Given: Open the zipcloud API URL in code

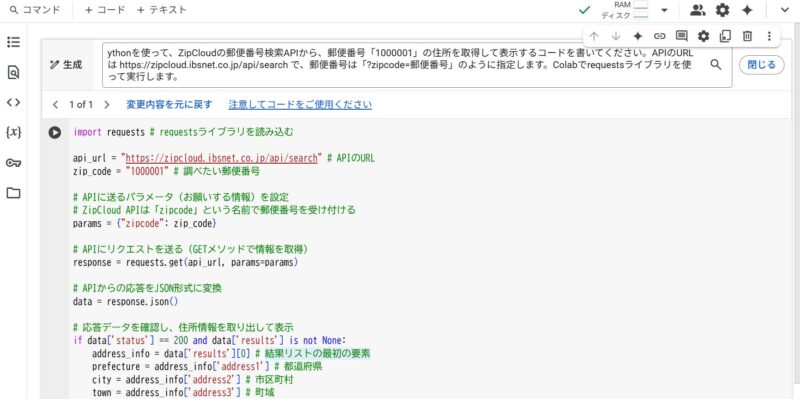Looking at the screenshot, I should coord(222,158).
